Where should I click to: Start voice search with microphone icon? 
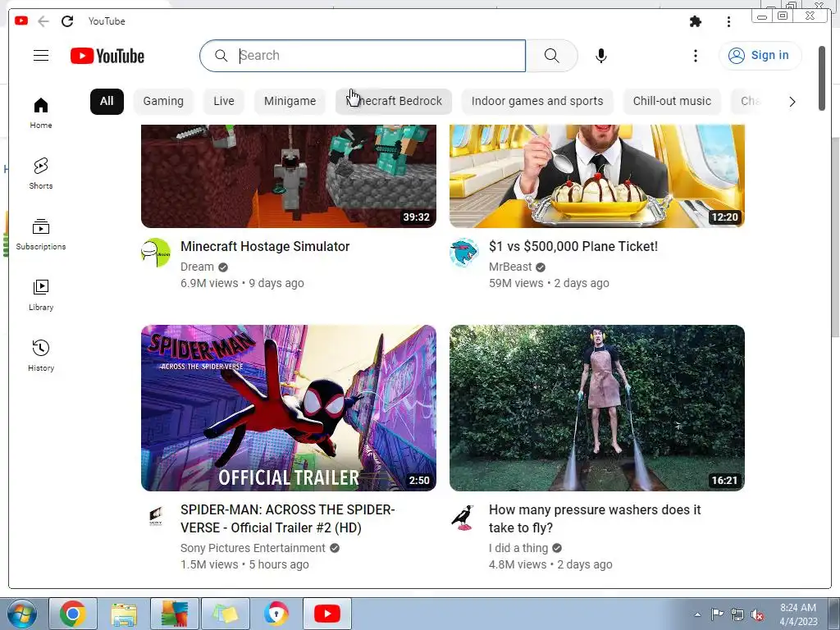(601, 56)
